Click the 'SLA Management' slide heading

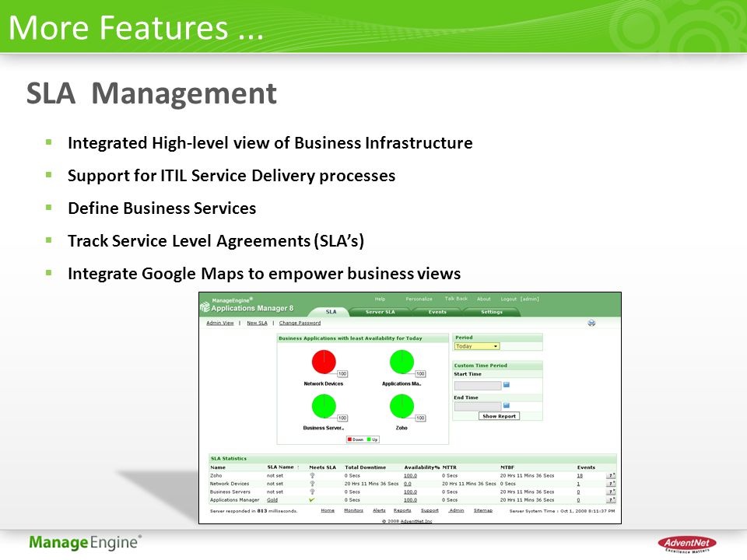[151, 93]
